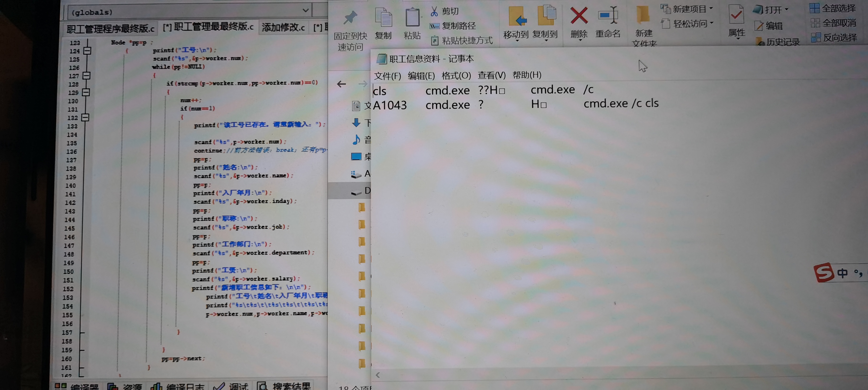Click the Cut (剪切) scissors icon
The image size is (868, 390).
pyautogui.click(x=434, y=11)
